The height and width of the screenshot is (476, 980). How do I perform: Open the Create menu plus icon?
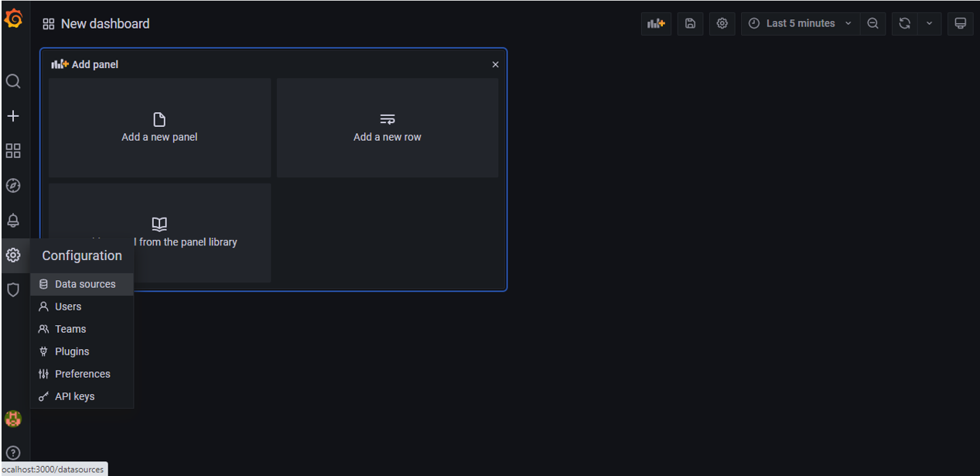[13, 116]
